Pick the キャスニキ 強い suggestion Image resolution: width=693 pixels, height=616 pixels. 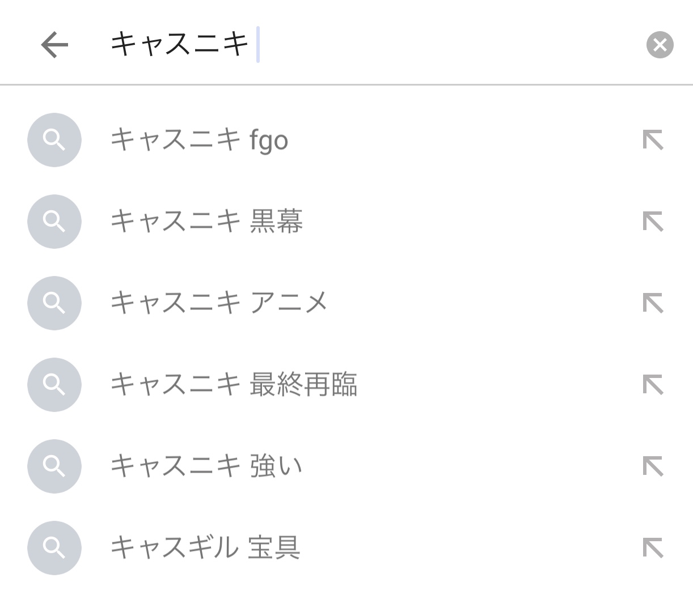click(x=206, y=466)
